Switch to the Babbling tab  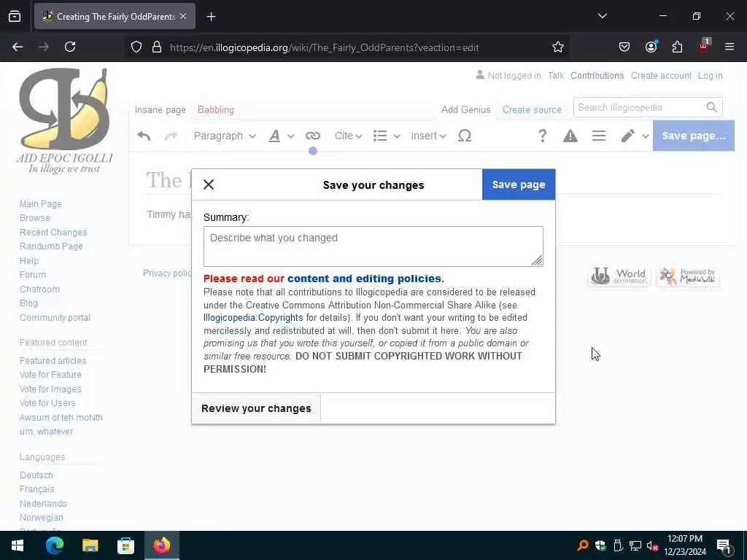(216, 110)
